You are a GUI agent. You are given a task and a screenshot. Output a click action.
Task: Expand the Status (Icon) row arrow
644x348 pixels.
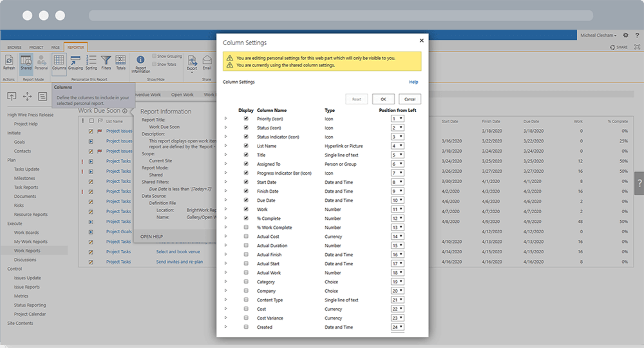225,128
